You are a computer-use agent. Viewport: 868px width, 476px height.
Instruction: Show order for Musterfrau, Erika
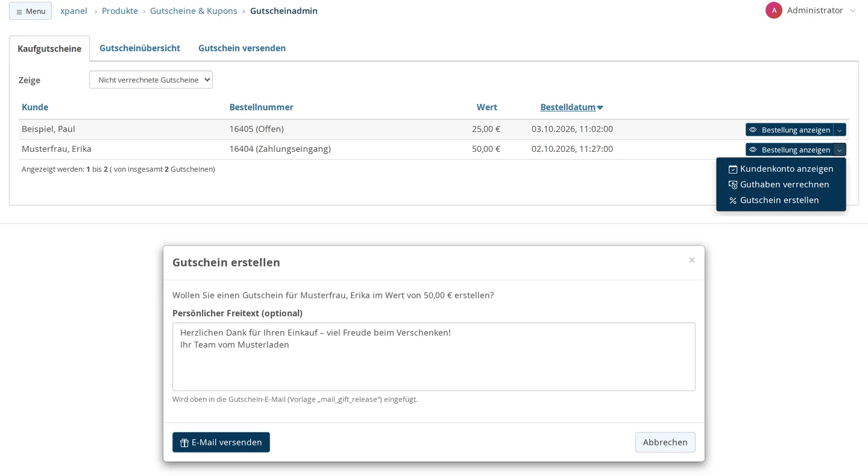point(790,149)
